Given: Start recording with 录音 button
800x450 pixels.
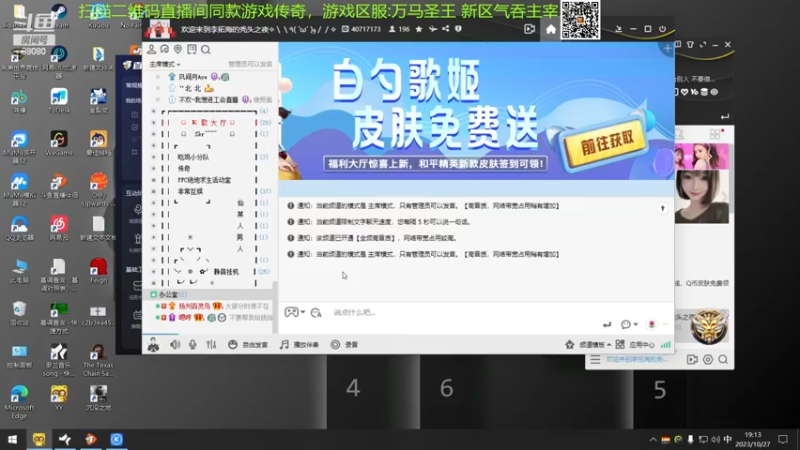Looking at the screenshot, I should (344, 345).
